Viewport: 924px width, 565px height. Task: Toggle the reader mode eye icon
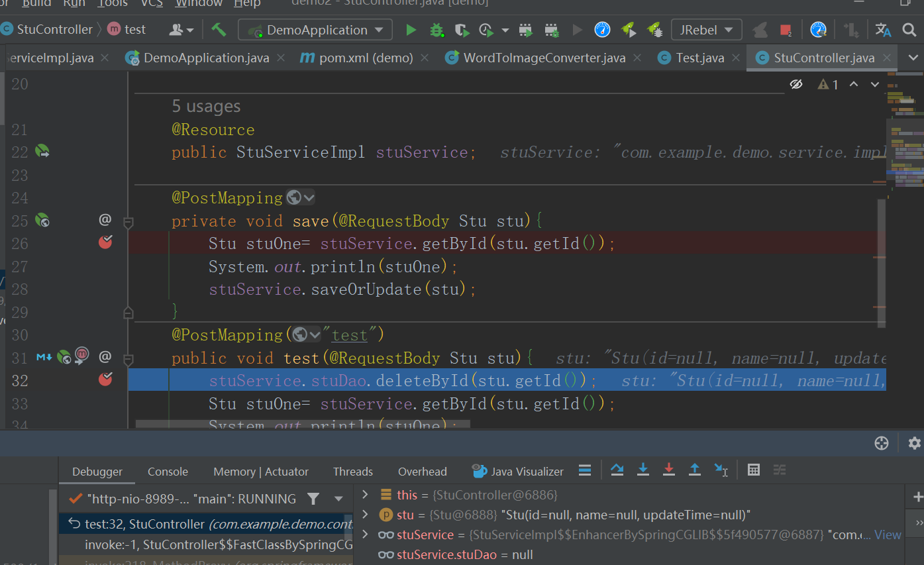pos(796,84)
